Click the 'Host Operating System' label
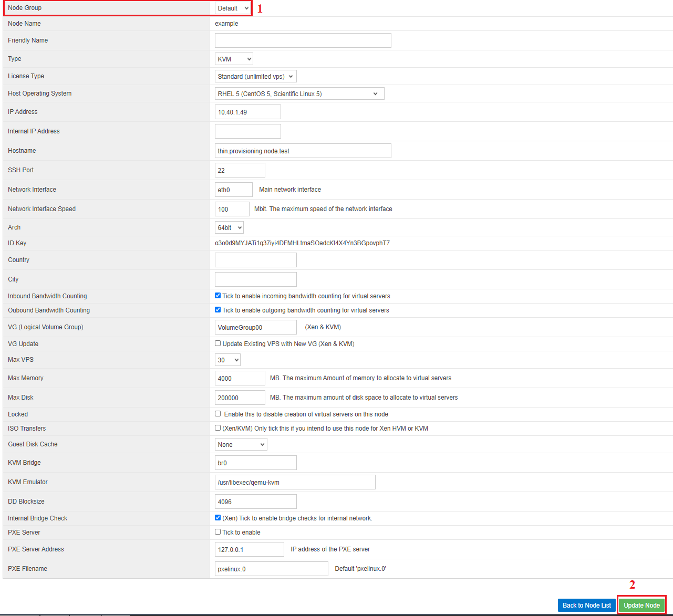This screenshot has height=616, width=673. [39, 93]
